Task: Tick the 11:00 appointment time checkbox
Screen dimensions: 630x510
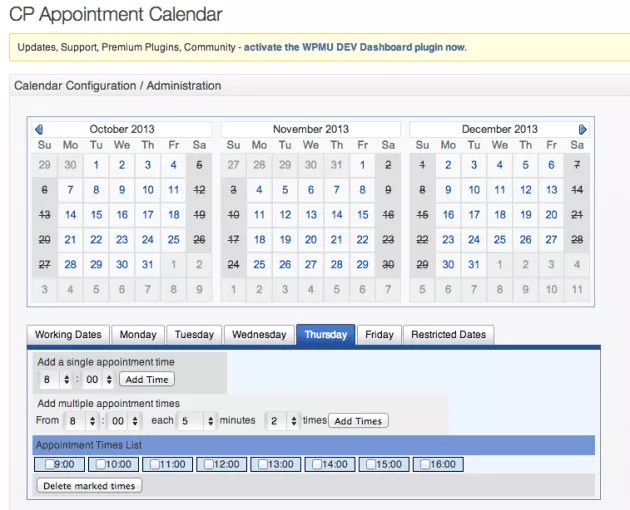Action: [155, 465]
